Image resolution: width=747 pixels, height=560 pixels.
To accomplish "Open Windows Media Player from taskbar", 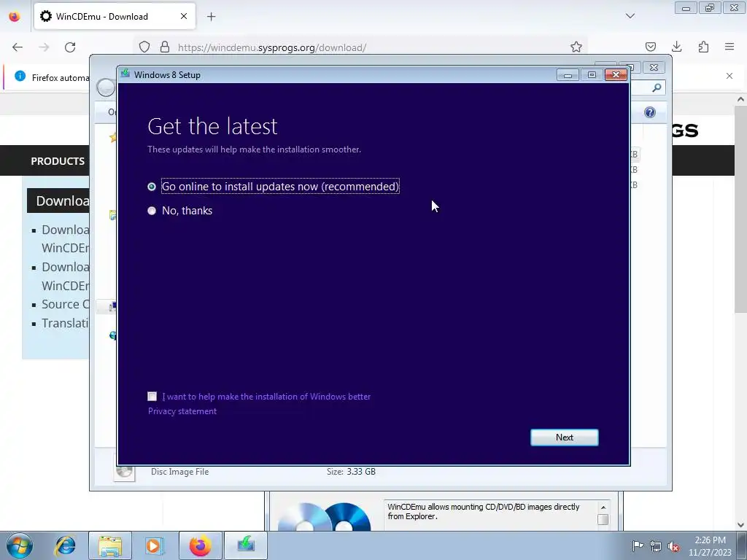I will tap(154, 545).
